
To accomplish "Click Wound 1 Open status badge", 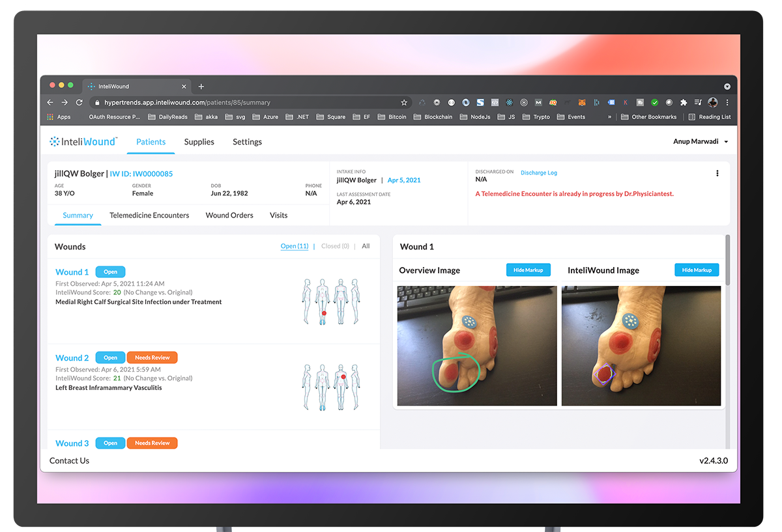I will coord(111,272).
